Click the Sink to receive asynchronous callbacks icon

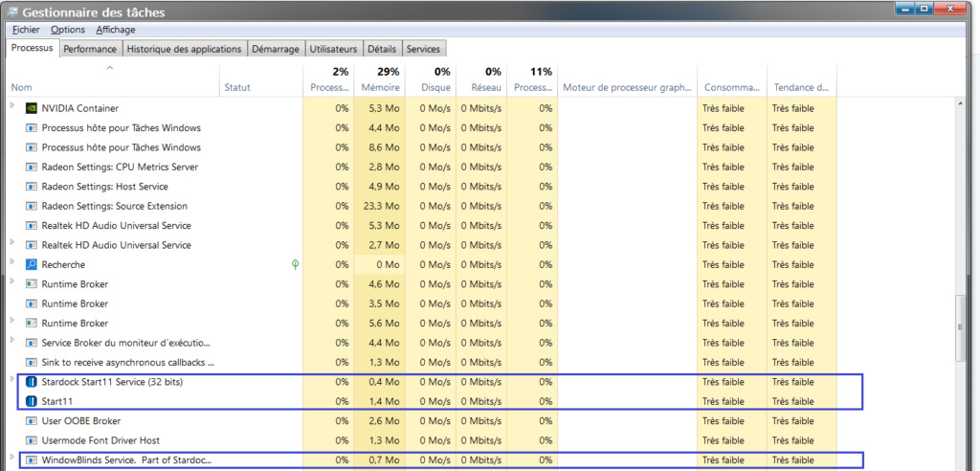click(31, 362)
